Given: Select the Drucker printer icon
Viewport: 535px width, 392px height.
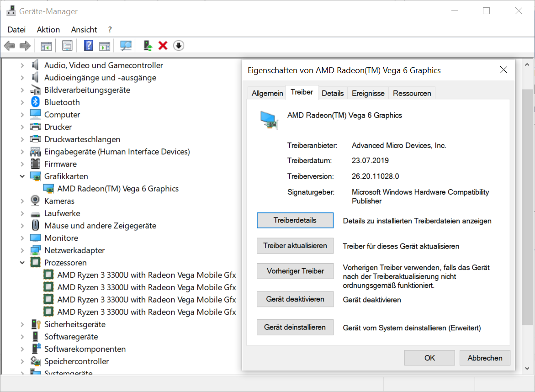Looking at the screenshot, I should point(36,127).
